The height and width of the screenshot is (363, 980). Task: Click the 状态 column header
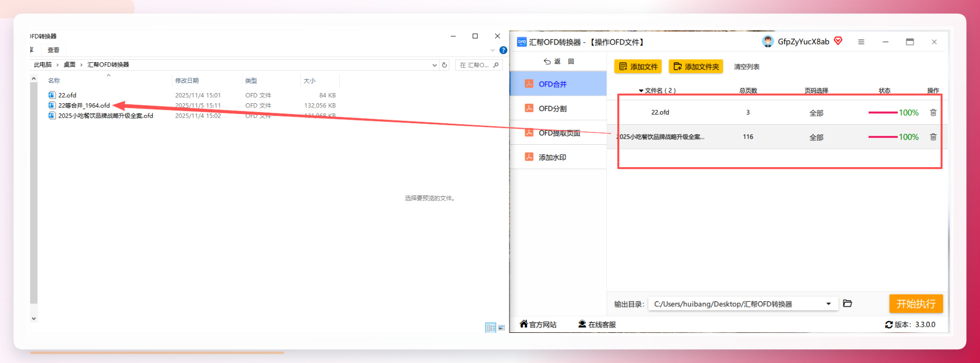click(884, 90)
